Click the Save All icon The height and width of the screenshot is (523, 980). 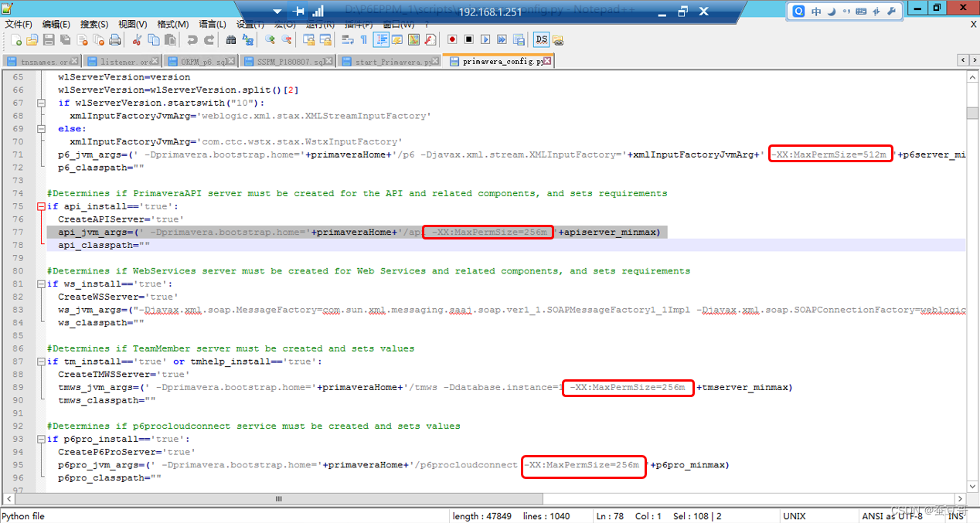[65, 40]
